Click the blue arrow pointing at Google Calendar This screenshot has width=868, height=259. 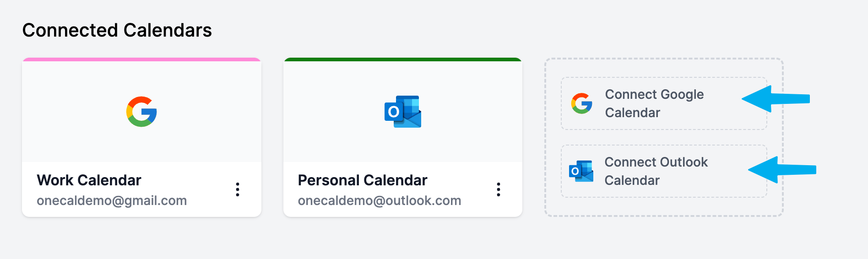coord(776,99)
